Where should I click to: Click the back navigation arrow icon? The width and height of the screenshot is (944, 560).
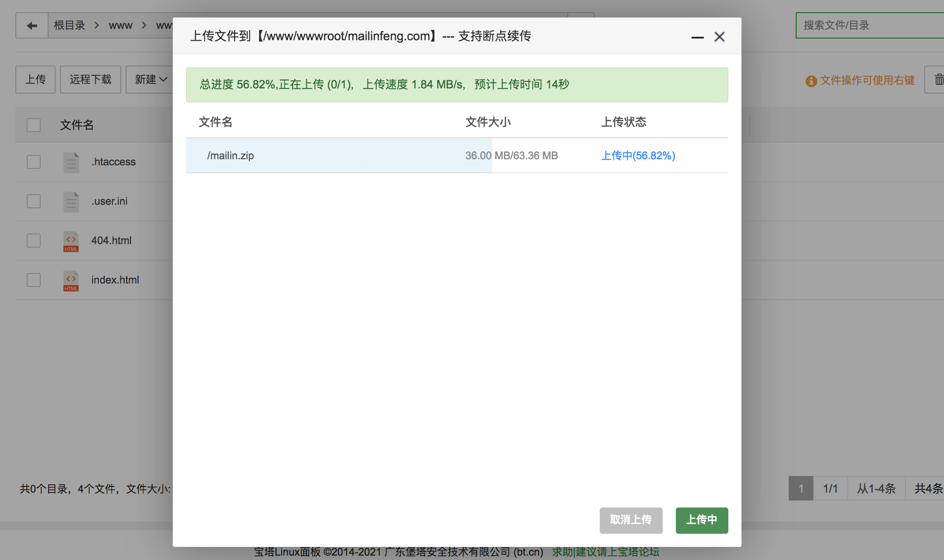tap(31, 25)
